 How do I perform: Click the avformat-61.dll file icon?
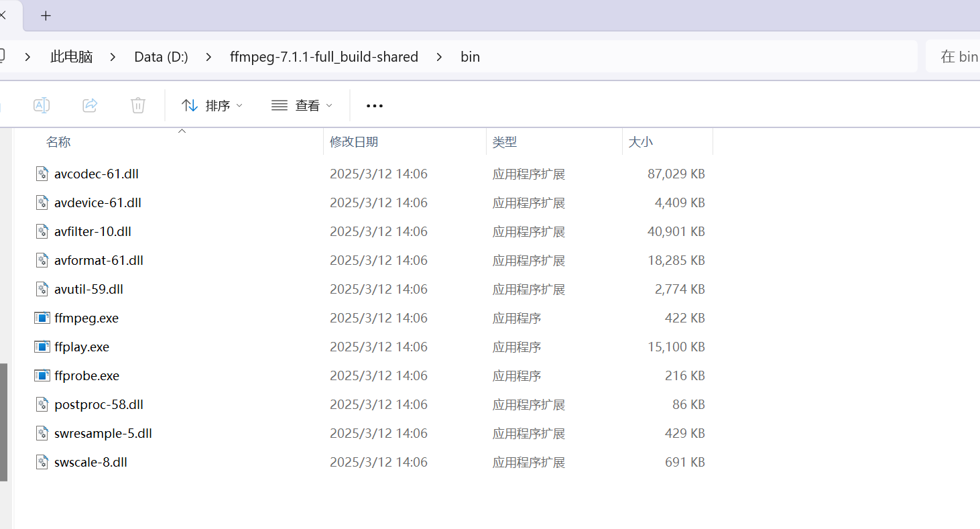42,261
